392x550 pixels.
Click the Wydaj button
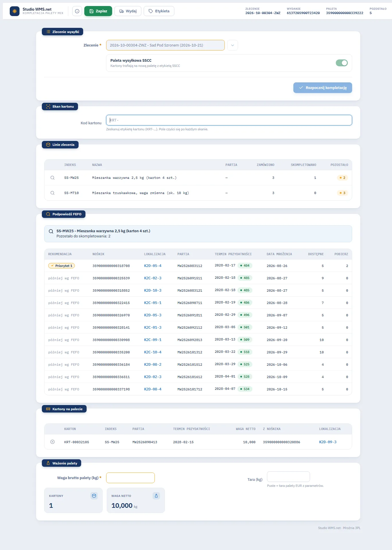coord(128,11)
